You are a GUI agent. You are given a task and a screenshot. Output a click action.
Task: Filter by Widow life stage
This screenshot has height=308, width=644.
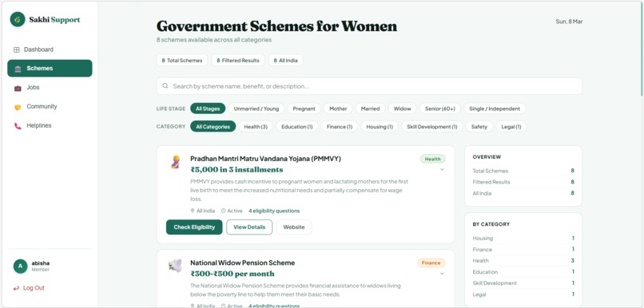tap(402, 109)
